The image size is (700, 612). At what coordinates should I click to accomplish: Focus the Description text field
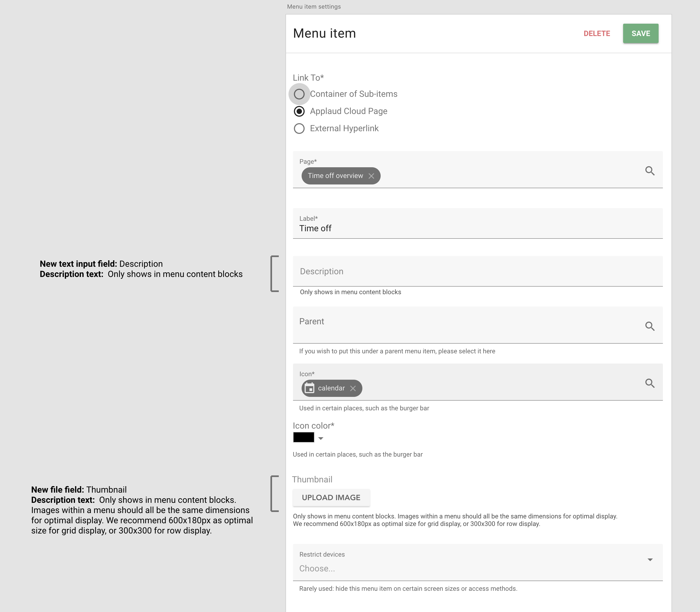(477, 271)
